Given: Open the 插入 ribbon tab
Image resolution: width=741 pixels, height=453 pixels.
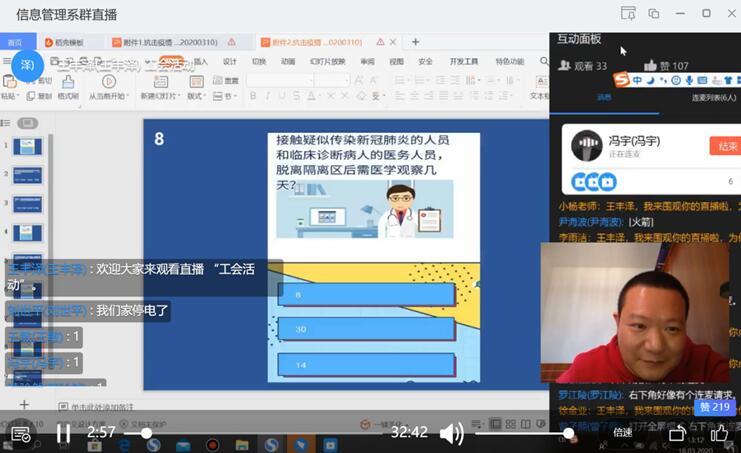Looking at the screenshot, I should pos(200,61).
